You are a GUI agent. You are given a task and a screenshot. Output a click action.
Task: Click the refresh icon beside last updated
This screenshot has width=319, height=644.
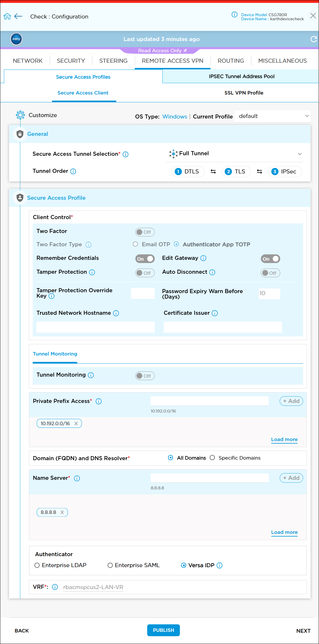(x=314, y=39)
